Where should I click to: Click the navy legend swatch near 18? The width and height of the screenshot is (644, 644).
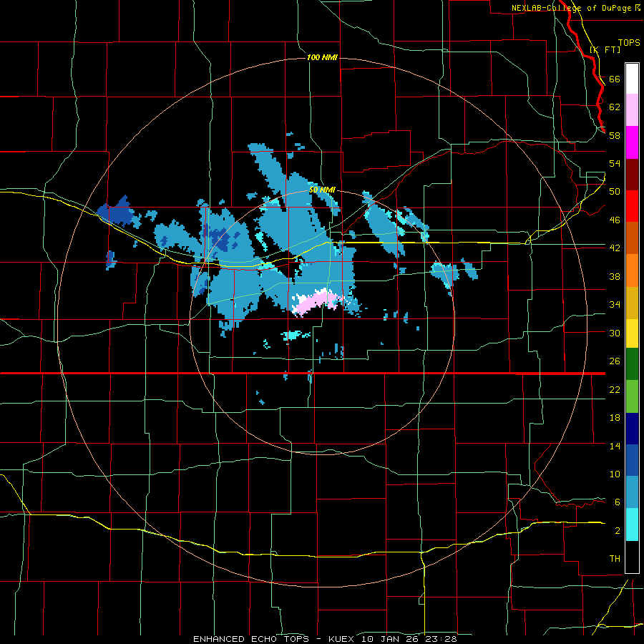point(632,429)
